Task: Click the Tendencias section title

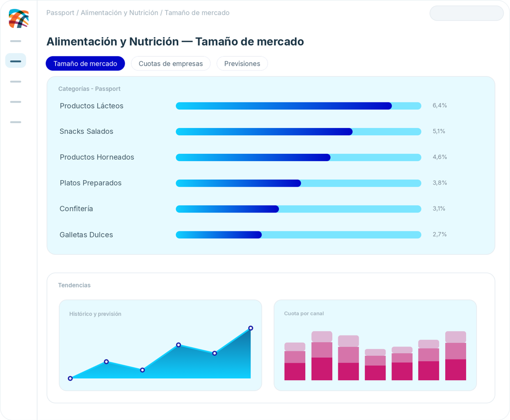Action: [x=74, y=285]
